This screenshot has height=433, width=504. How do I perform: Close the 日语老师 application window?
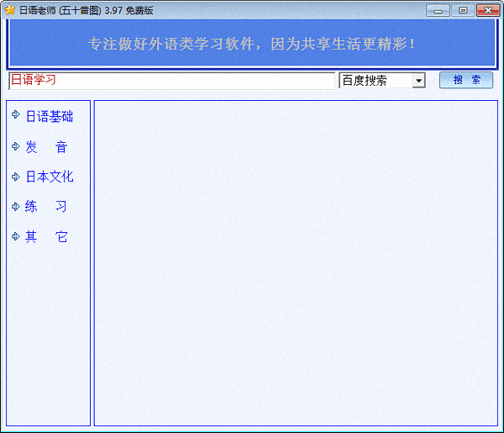pos(487,10)
